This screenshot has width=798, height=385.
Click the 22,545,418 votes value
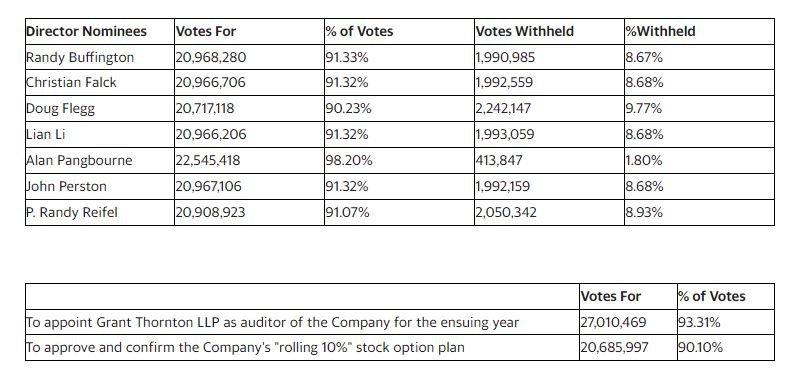(208, 160)
